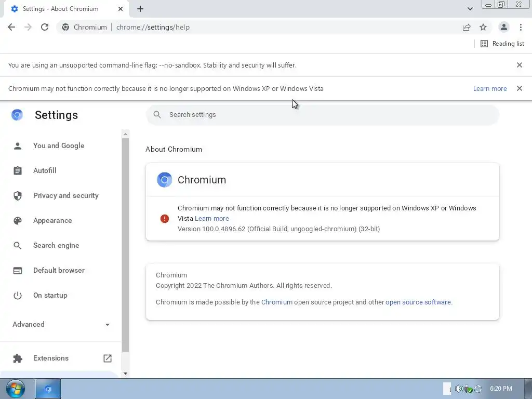The width and height of the screenshot is (532, 399).
Task: Open the tab search dropdown arrow
Action: click(x=470, y=9)
